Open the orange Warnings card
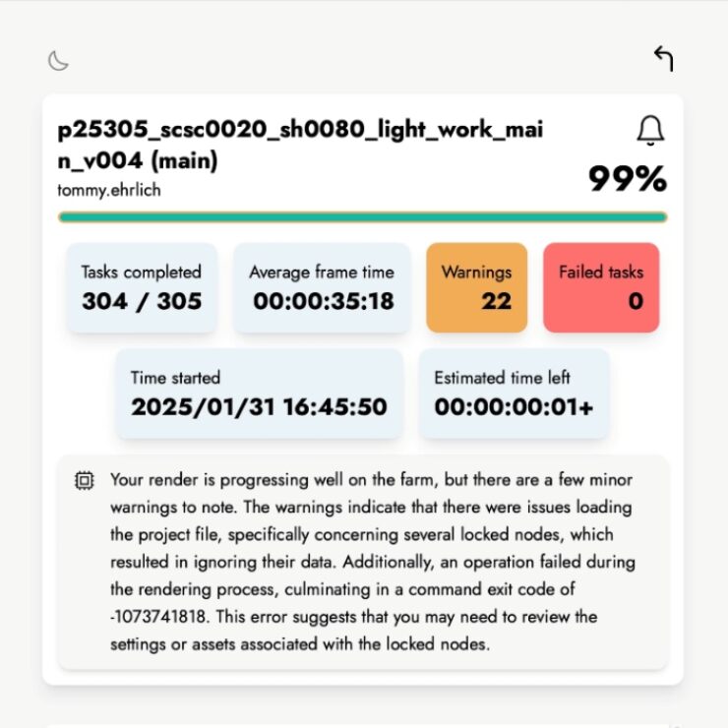Screen dimensions: 728x728 point(476,287)
